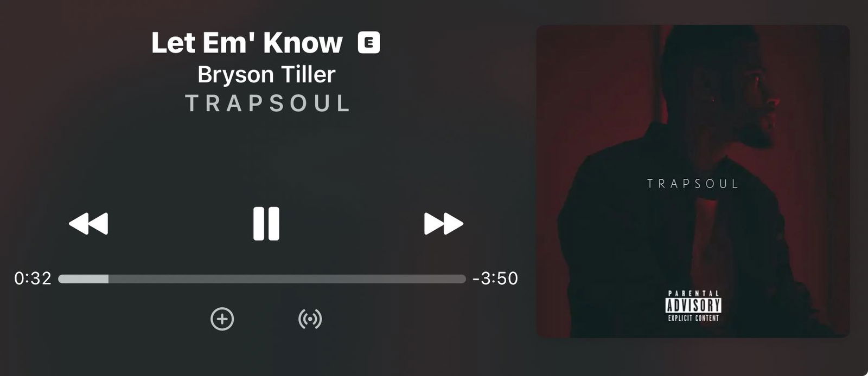Toggle the remaining time -3:50 display
The image size is (868, 376).
(x=495, y=278)
